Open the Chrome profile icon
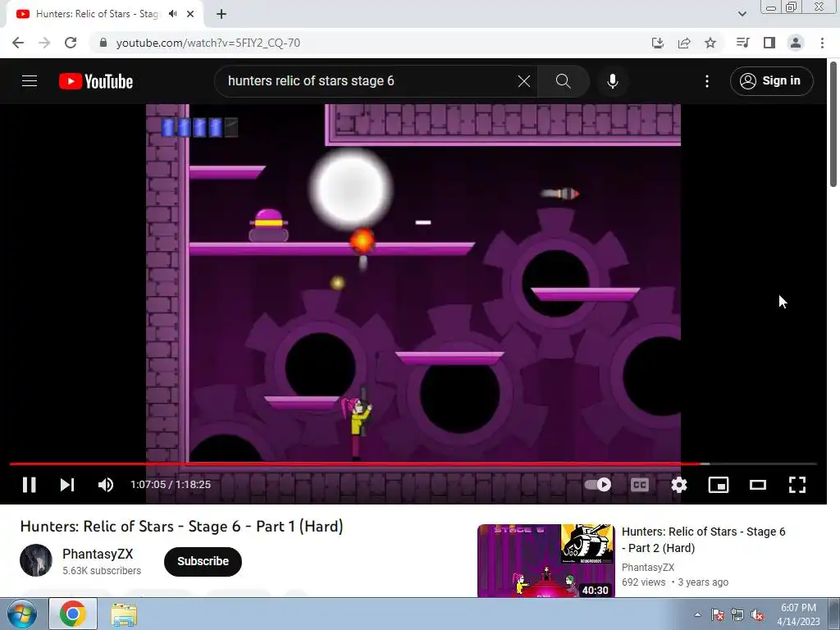This screenshot has height=630, width=840. 796,43
